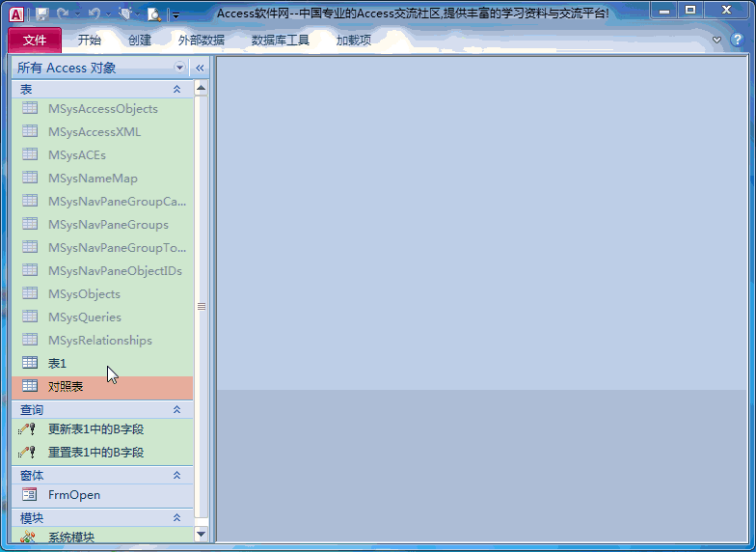Select the 对照表 table icon

pyautogui.click(x=30, y=386)
